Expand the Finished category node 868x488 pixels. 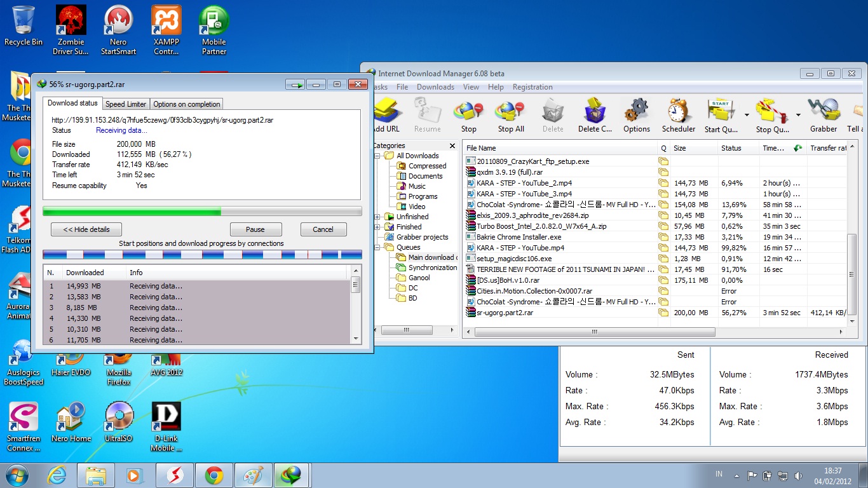(x=377, y=227)
